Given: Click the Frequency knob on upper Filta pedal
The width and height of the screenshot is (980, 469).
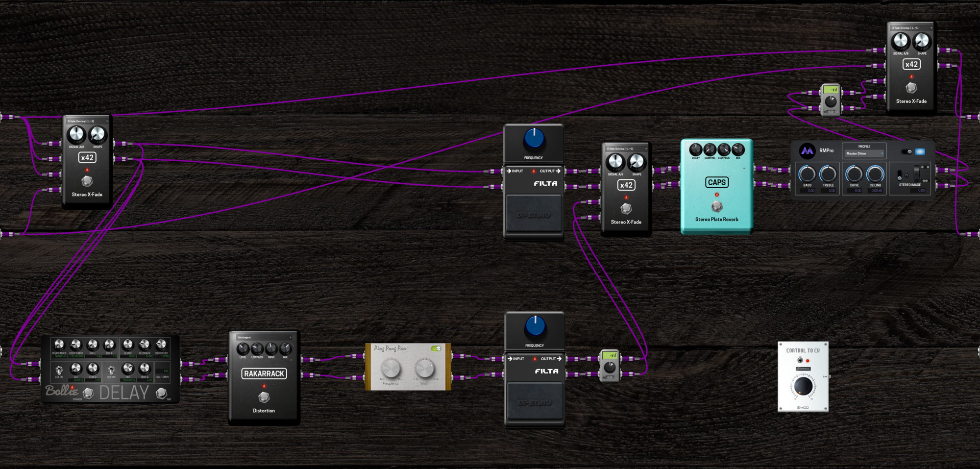Looking at the screenshot, I should (534, 138).
